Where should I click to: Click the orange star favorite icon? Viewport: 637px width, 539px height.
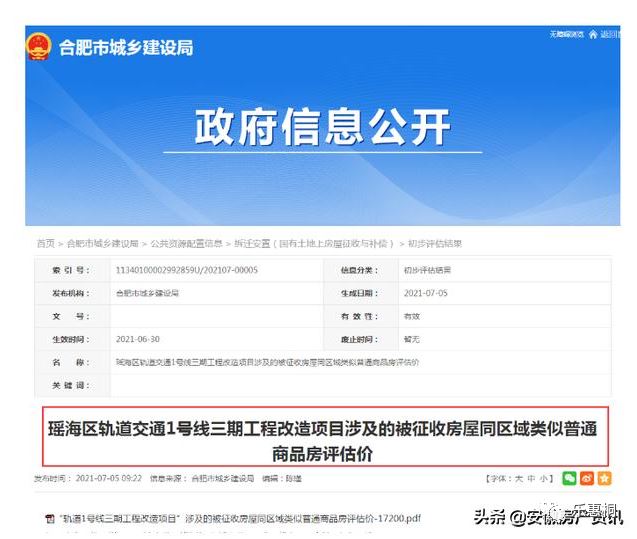[604, 478]
